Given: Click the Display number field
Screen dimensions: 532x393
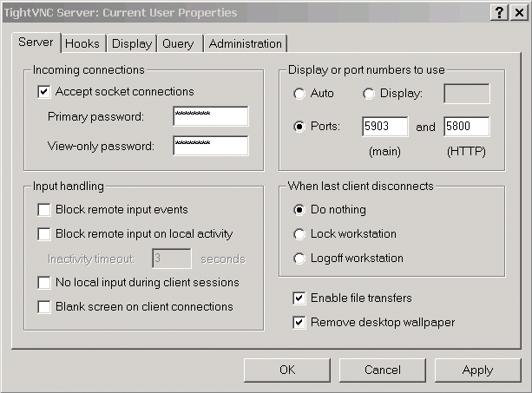Looking at the screenshot, I should tap(467, 94).
